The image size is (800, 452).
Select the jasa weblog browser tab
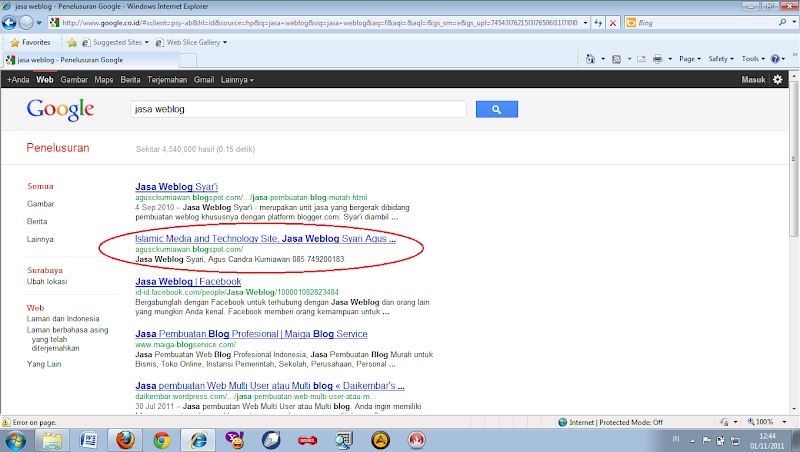91,60
